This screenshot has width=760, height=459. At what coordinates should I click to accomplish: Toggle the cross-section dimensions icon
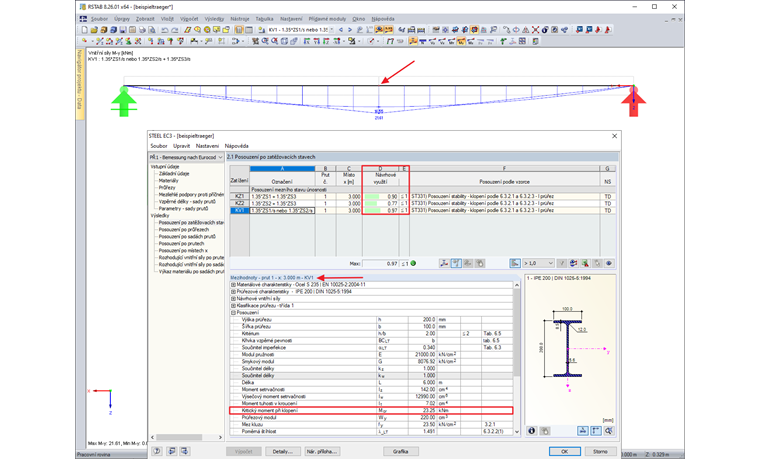pyautogui.click(x=584, y=430)
